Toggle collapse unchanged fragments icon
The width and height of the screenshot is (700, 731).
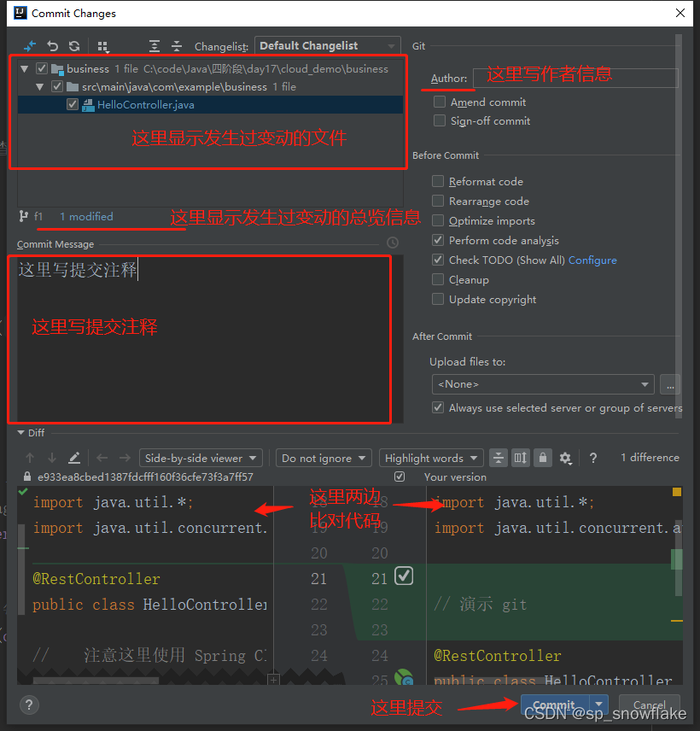click(x=499, y=458)
